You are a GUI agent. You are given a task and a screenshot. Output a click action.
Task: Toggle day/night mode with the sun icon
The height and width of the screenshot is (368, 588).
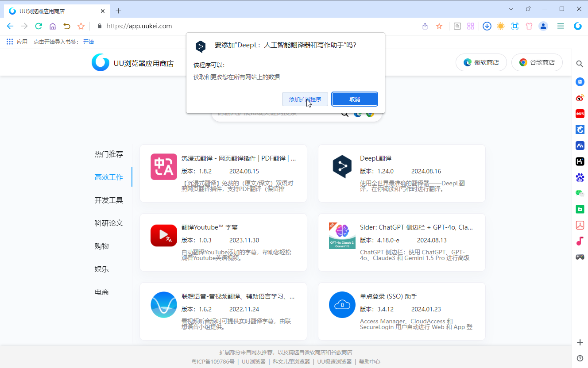click(x=500, y=26)
